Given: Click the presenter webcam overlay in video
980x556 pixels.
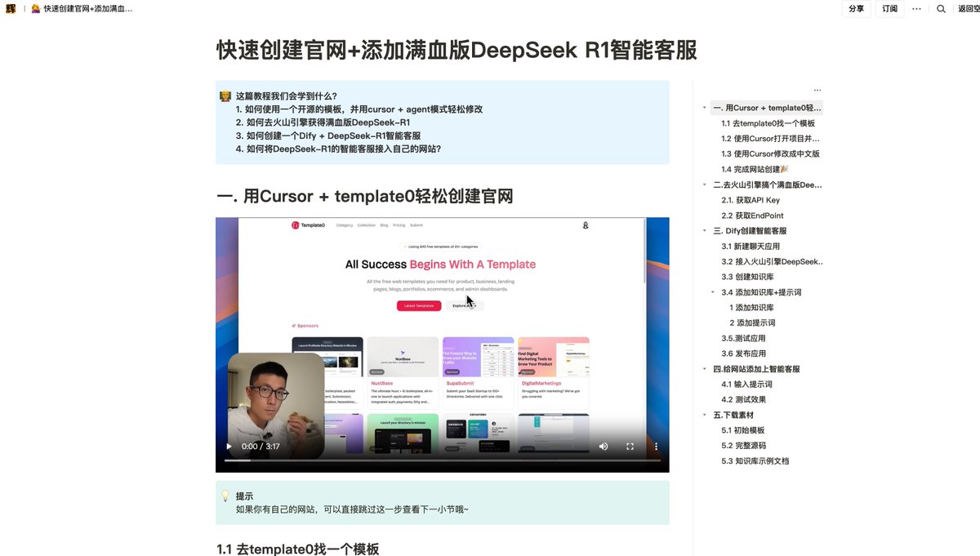Looking at the screenshot, I should pyautogui.click(x=275, y=406).
